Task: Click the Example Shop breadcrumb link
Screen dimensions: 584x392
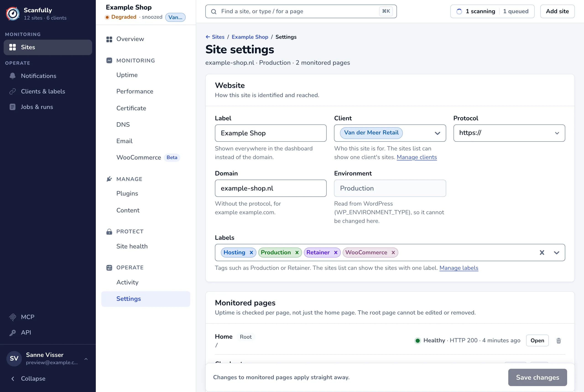Action: tap(250, 37)
